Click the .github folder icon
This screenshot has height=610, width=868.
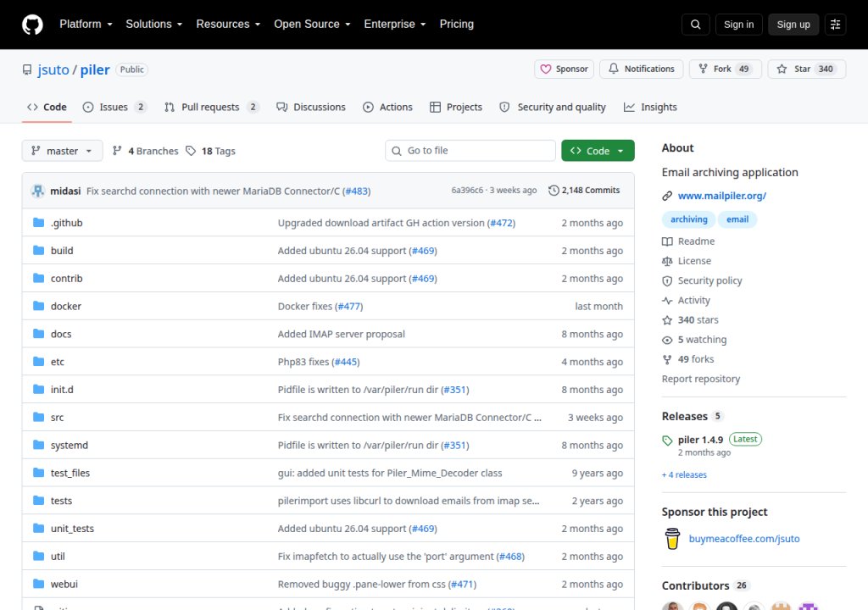[38, 223]
